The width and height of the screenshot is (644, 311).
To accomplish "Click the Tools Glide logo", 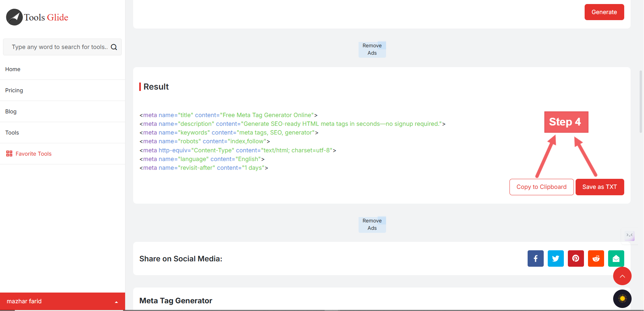I will point(37,17).
